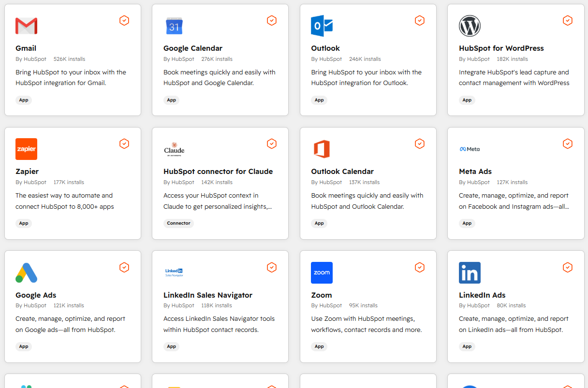The image size is (588, 388).
Task: Click '127K installs' on Meta Ads card
Action: [512, 182]
